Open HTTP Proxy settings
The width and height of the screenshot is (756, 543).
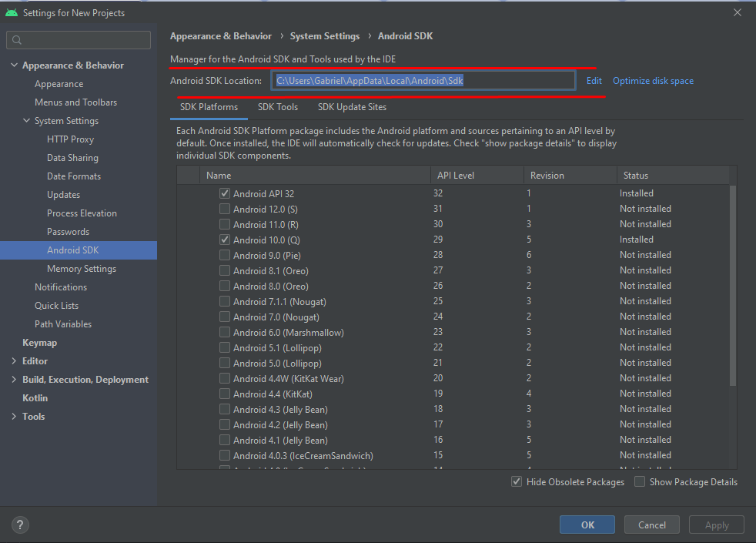pos(70,139)
